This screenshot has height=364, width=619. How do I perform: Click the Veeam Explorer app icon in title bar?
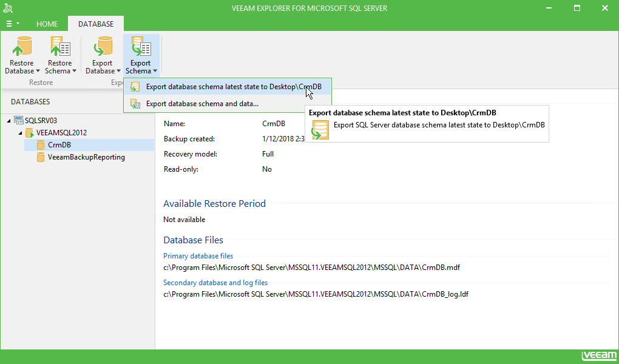pos(8,8)
